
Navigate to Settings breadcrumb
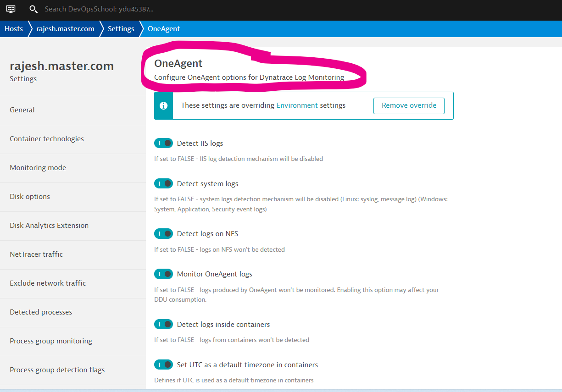[121, 29]
